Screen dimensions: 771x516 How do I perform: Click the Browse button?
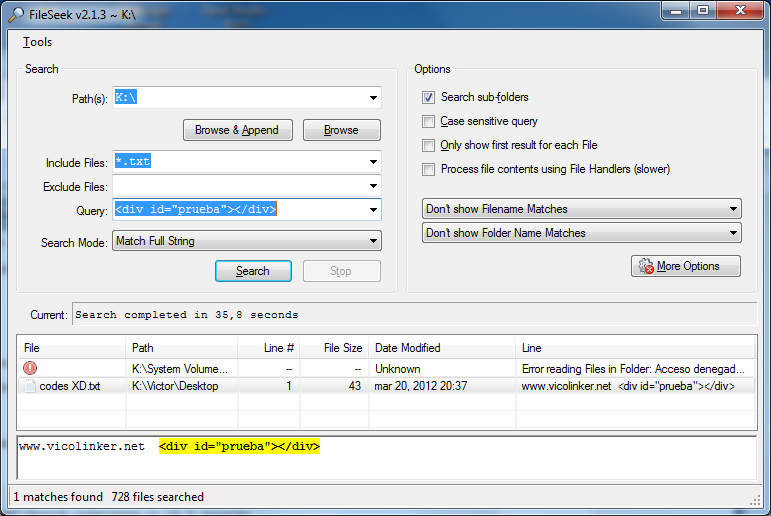pyautogui.click(x=342, y=130)
